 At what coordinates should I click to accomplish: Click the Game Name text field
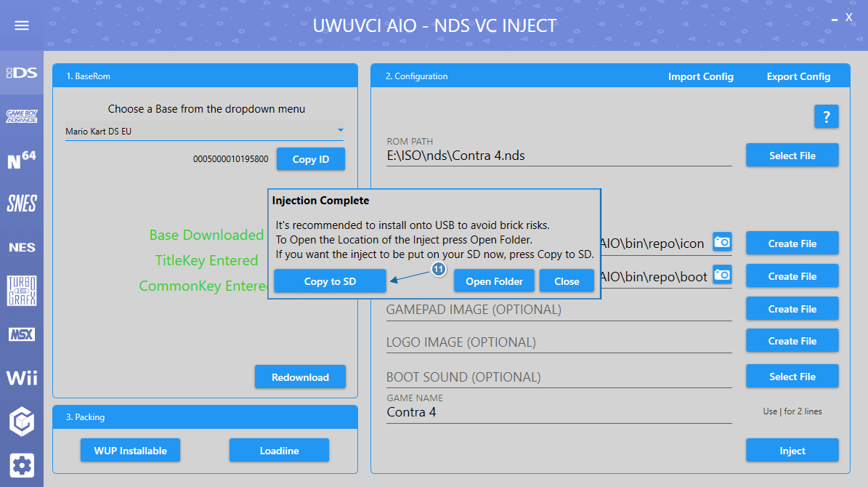pyautogui.click(x=559, y=413)
